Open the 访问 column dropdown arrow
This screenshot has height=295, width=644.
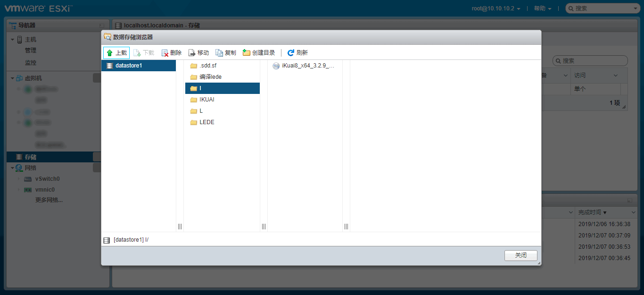616,76
